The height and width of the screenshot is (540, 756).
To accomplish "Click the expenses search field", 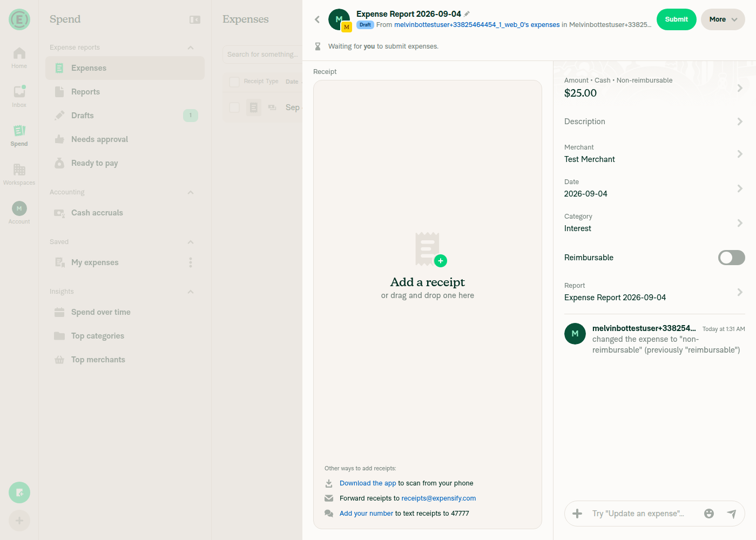I will (262, 55).
